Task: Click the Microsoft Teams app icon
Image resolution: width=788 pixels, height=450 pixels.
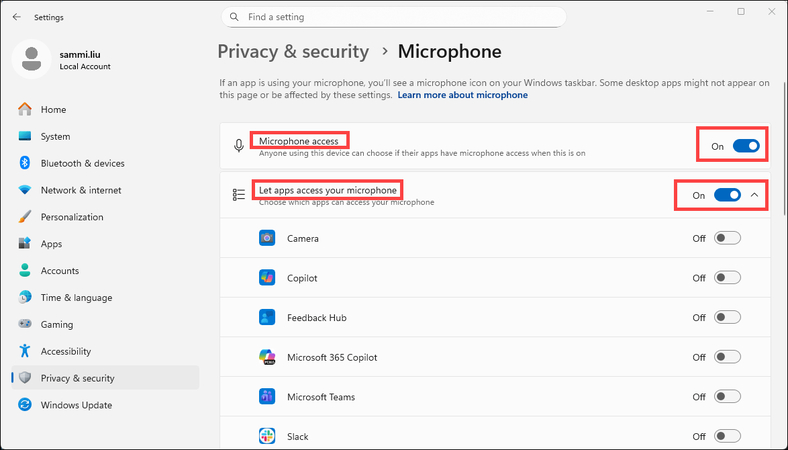Action: pyautogui.click(x=267, y=397)
